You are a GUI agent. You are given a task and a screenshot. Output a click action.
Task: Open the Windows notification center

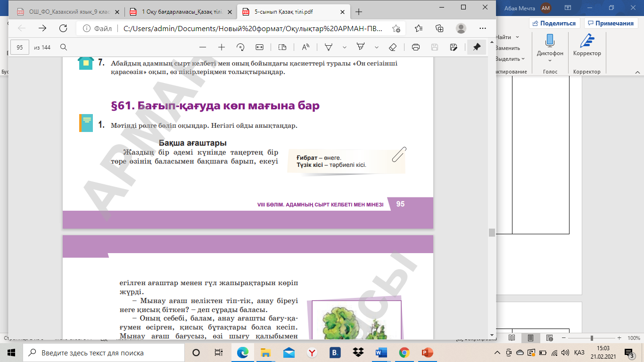pos(629,353)
